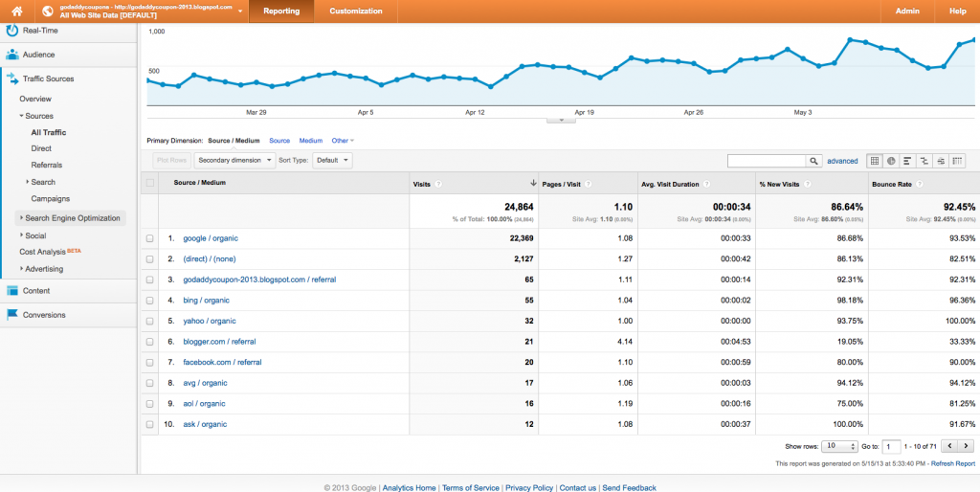The image size is (980, 492).
Task: Open the Audience people icon
Action: (11, 55)
